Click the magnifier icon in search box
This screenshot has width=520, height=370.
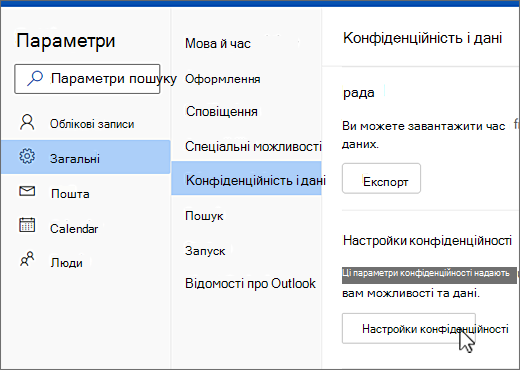35,79
